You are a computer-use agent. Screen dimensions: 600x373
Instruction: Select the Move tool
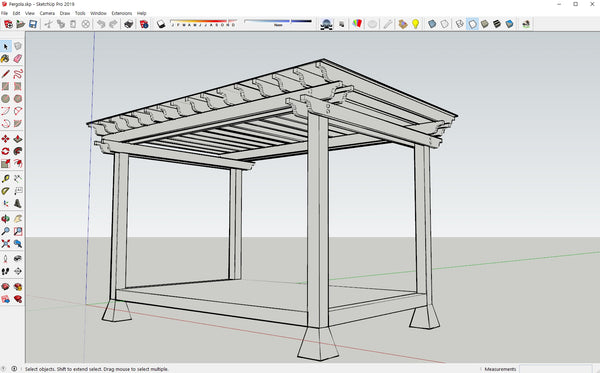[x=5, y=138]
